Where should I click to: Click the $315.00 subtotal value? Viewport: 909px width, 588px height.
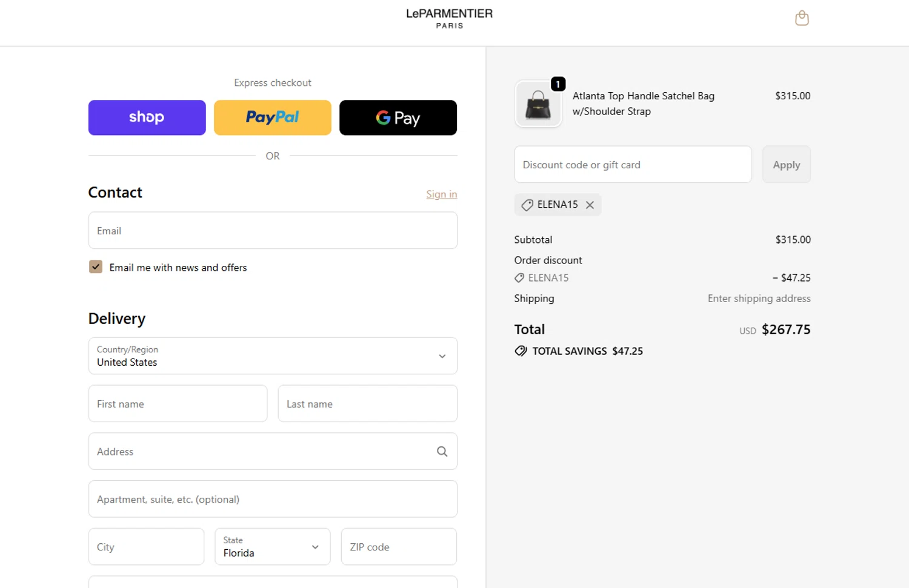tap(793, 240)
